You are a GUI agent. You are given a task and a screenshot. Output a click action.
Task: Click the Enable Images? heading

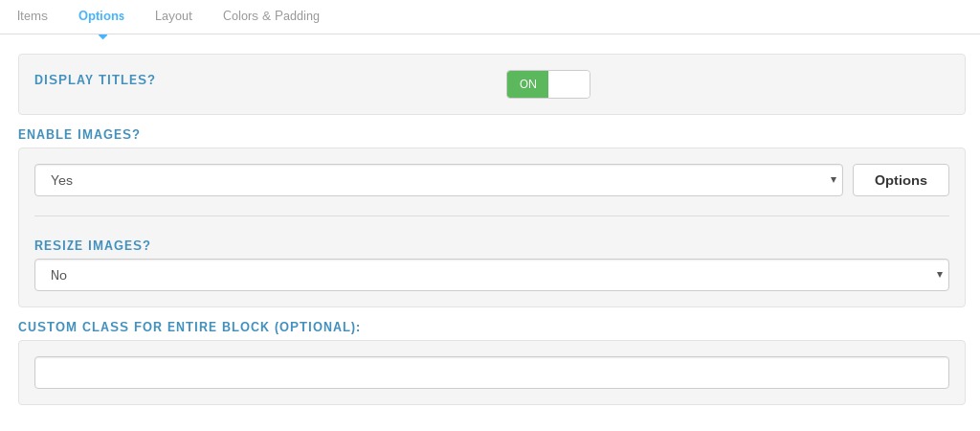point(78,134)
